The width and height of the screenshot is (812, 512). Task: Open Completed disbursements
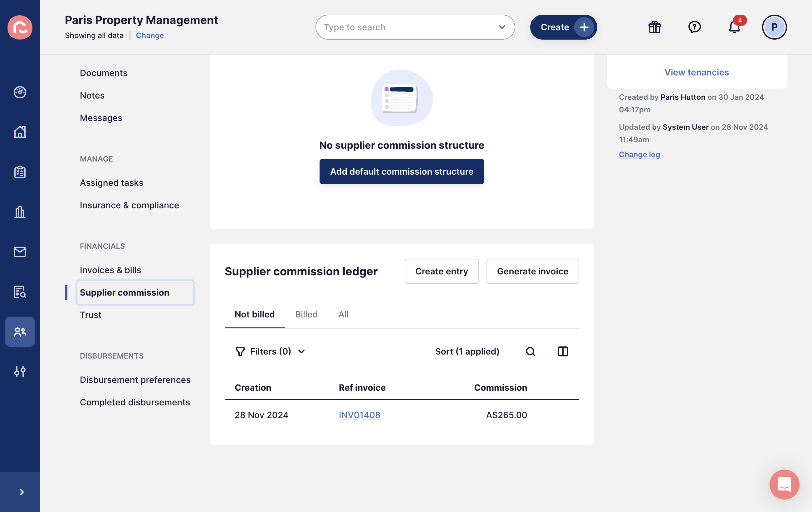[135, 402]
